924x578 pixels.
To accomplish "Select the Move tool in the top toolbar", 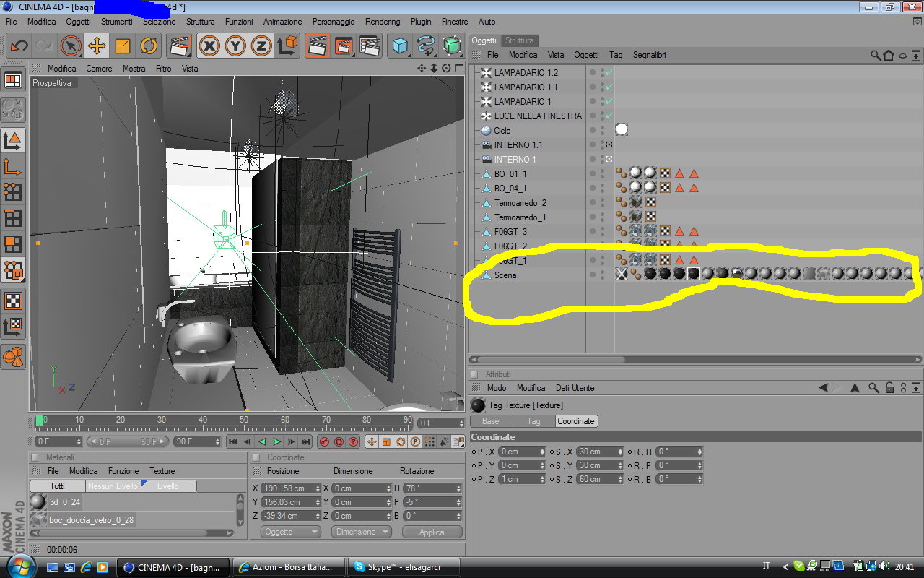I will pyautogui.click(x=97, y=46).
